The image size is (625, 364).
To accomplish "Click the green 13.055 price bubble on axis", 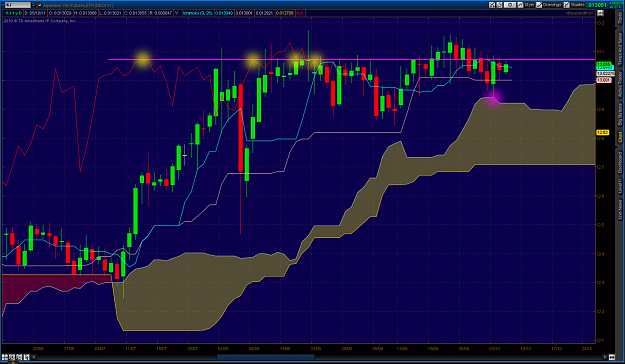I will 604,64.
